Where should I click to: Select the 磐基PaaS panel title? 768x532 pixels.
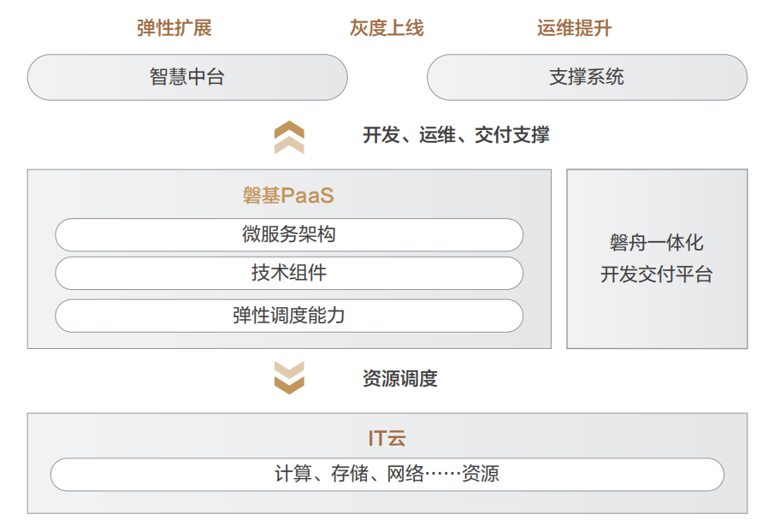coord(290,195)
